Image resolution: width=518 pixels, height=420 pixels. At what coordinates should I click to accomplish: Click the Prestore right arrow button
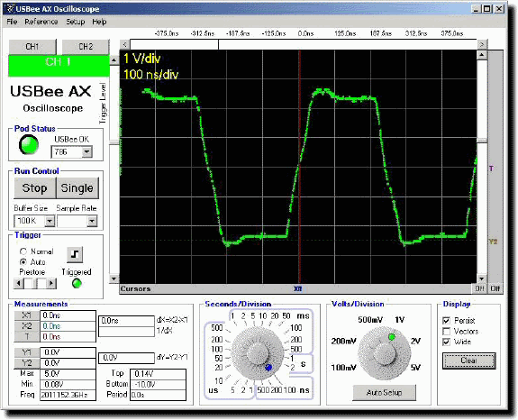click(x=51, y=283)
